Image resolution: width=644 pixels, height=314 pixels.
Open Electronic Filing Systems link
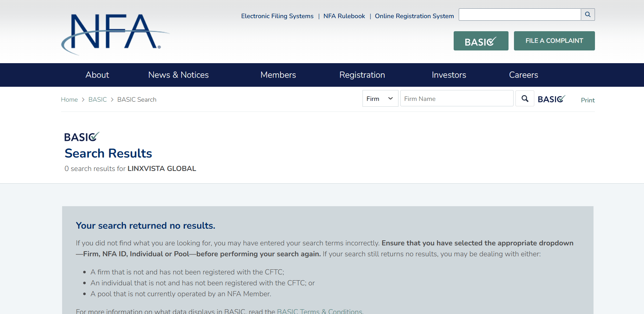(x=277, y=16)
